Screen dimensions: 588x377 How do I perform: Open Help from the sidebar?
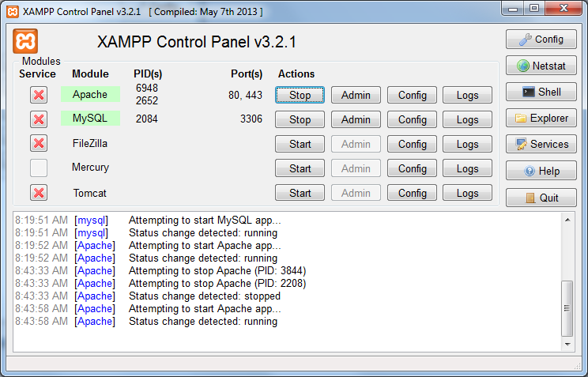coord(541,171)
